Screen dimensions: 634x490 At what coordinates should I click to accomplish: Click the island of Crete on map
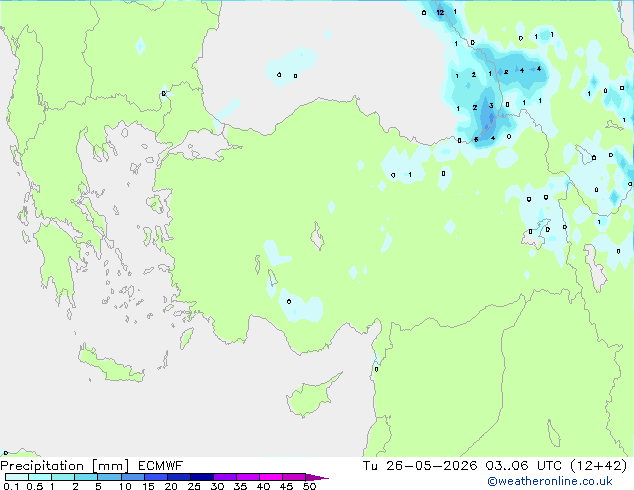click(110, 365)
